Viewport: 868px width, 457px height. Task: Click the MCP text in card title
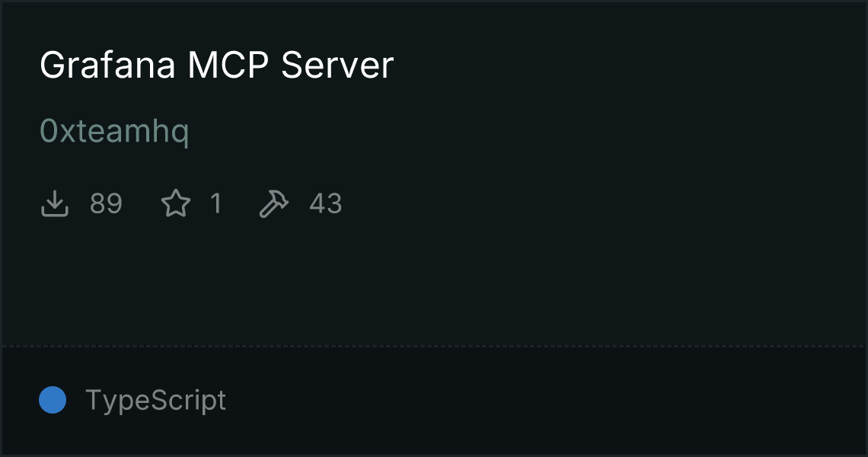click(x=228, y=65)
